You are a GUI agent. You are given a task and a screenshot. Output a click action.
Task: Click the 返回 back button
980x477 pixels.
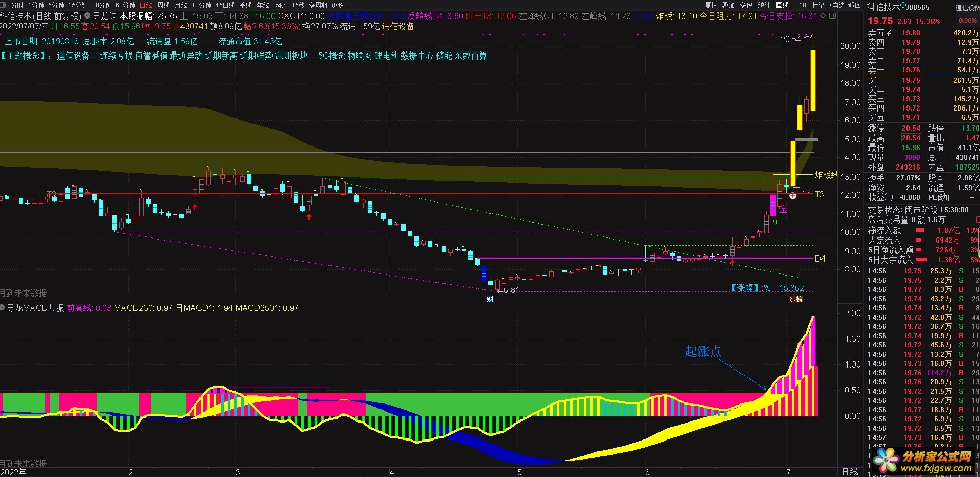point(855,5)
